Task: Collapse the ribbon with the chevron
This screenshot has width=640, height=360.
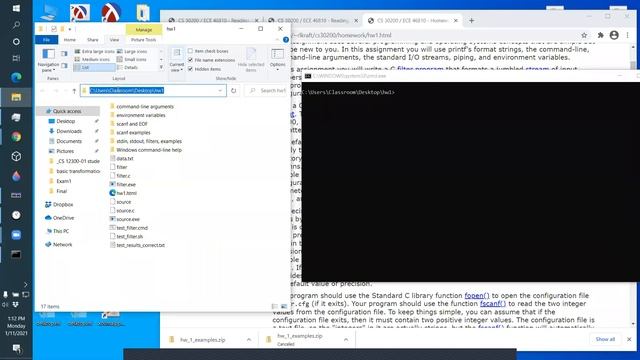Action: 278,40
